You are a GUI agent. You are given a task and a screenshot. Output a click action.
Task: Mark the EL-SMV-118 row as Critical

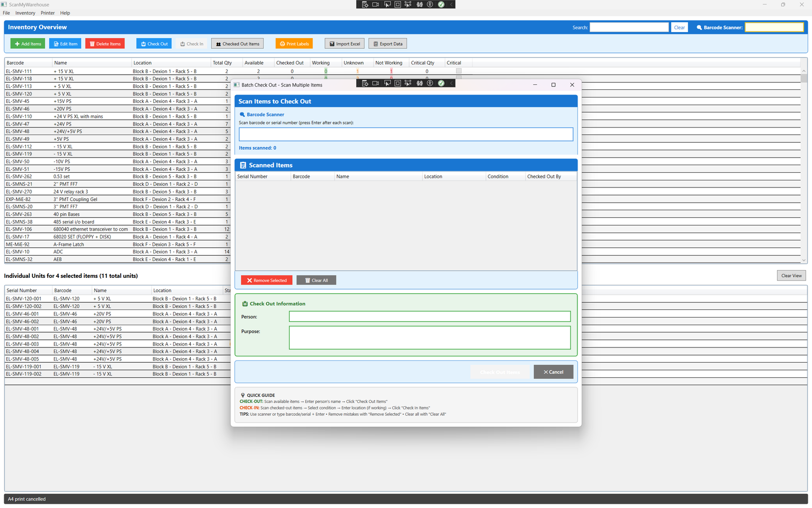pyautogui.click(x=458, y=79)
